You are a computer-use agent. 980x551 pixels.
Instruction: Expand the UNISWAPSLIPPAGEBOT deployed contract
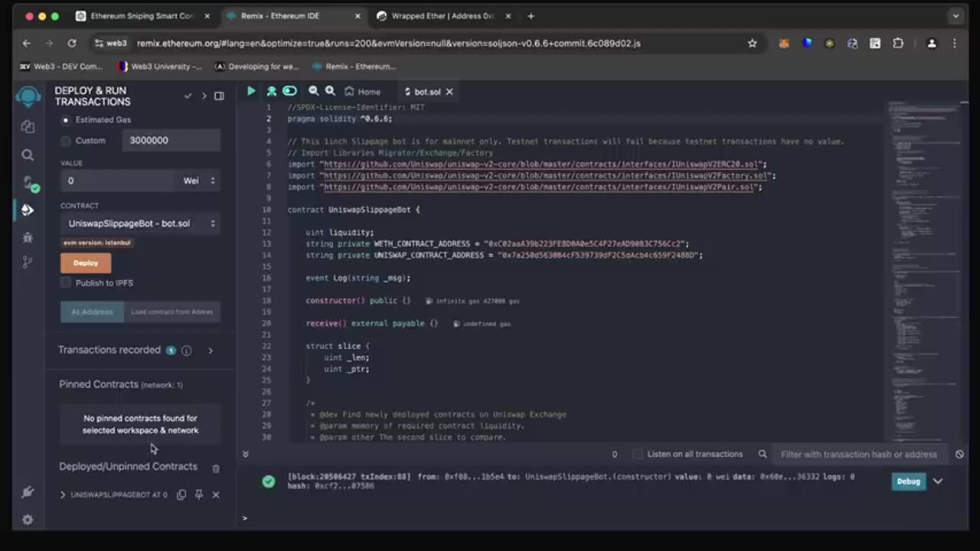tap(63, 495)
